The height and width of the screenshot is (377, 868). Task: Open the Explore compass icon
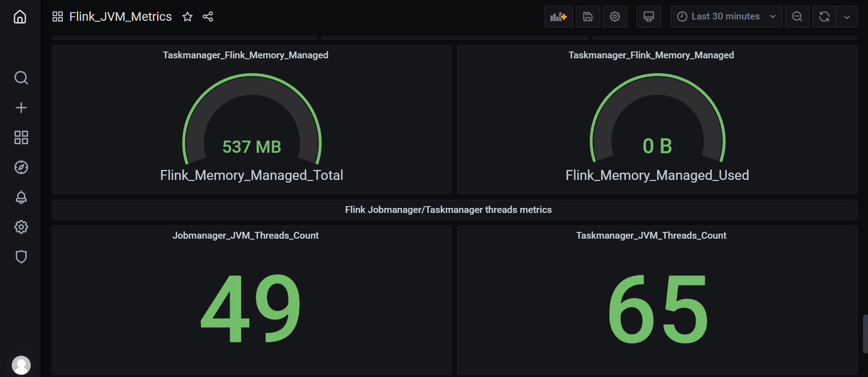click(21, 167)
